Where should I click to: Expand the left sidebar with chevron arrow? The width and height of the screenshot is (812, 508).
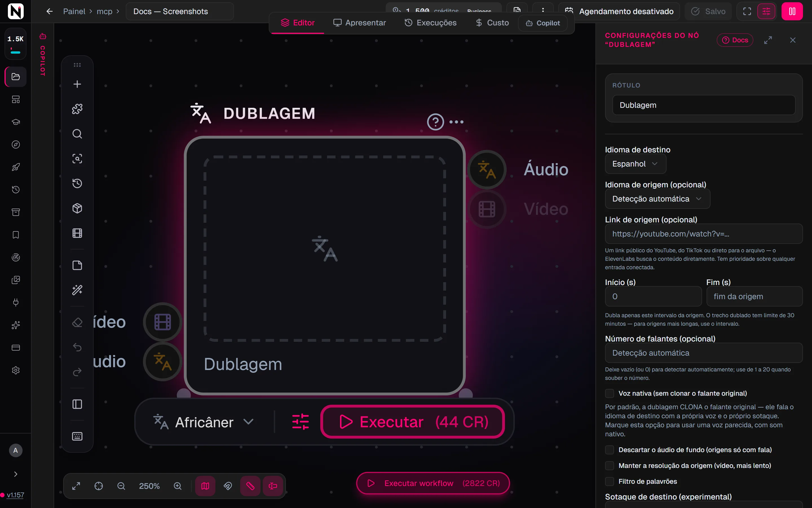pos(16,474)
